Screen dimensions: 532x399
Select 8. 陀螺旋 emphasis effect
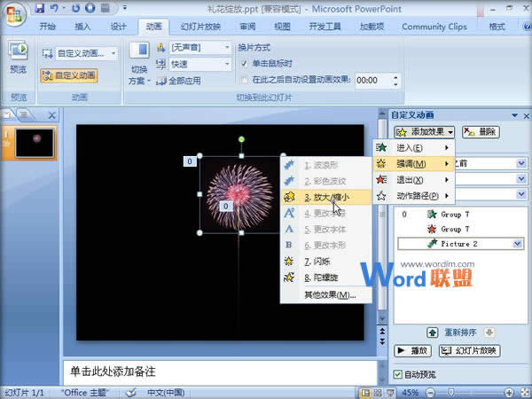coord(326,278)
